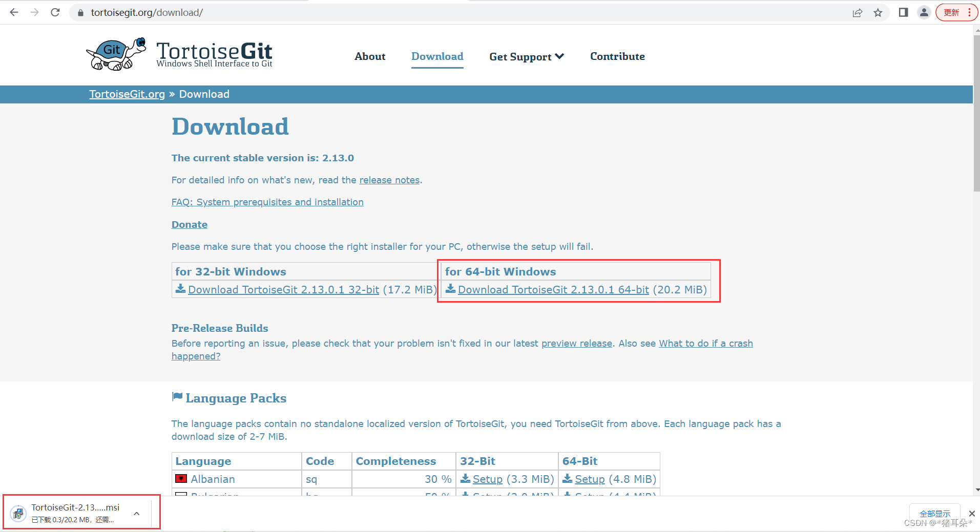Screen dimensions: 980x532
Task: Click the browser back arrow
Action: [x=14, y=12]
